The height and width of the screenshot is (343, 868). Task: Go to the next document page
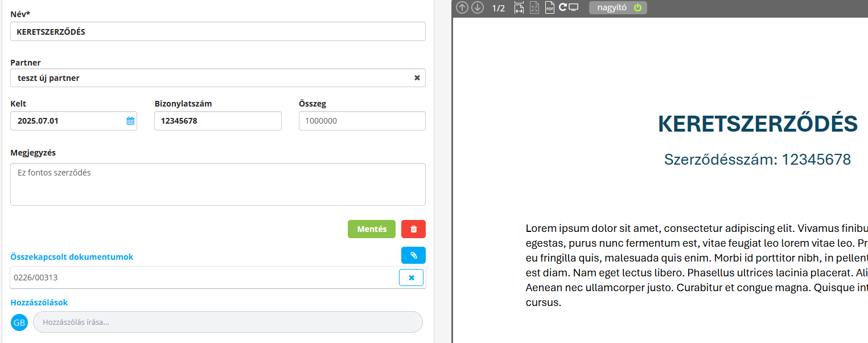(478, 7)
